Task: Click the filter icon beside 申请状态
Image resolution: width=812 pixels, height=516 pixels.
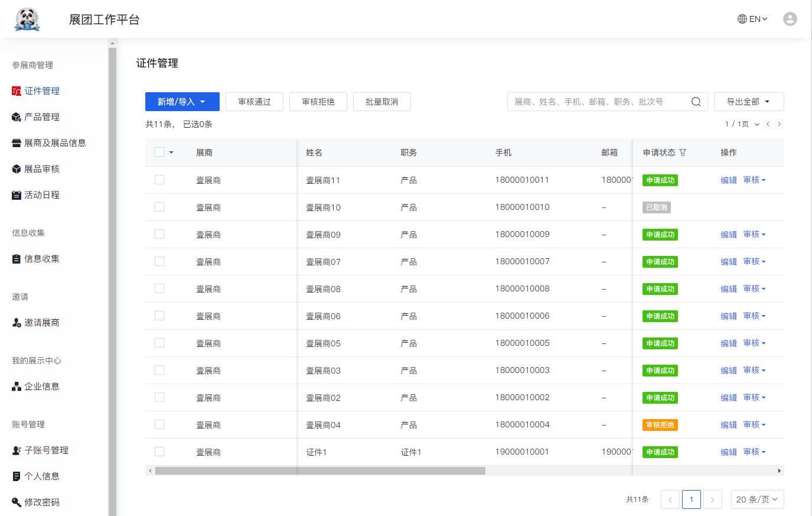Action: click(683, 152)
